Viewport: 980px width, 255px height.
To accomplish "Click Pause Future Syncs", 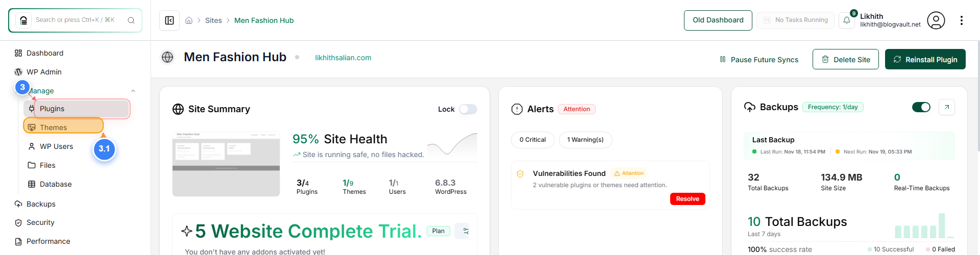I will tap(759, 60).
